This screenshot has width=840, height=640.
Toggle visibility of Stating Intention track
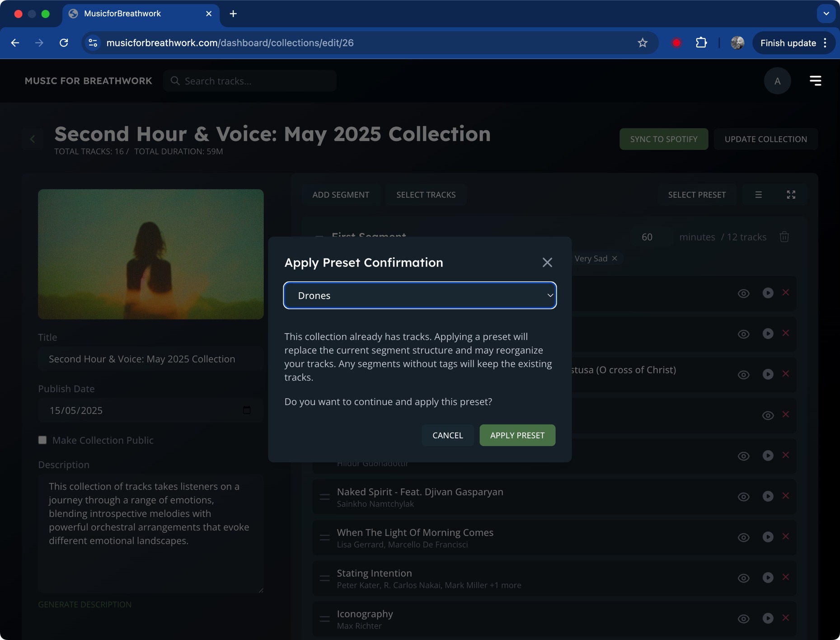pos(743,578)
